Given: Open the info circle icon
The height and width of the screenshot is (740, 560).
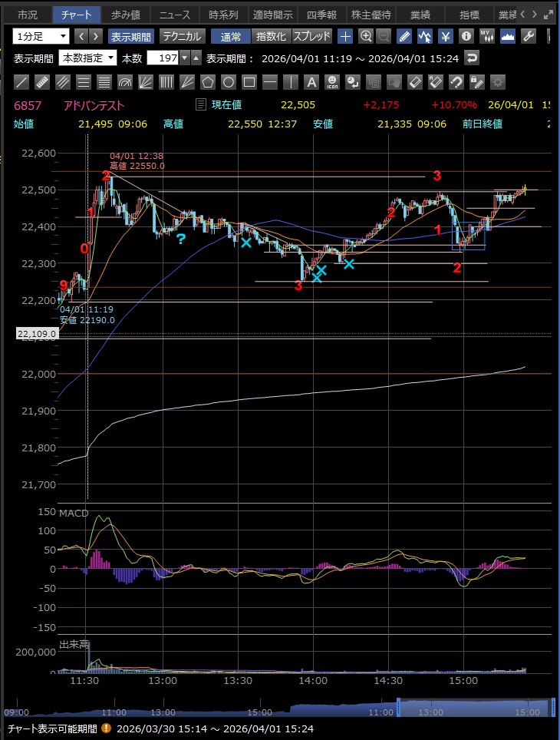Looking at the screenshot, I should coord(466,36).
